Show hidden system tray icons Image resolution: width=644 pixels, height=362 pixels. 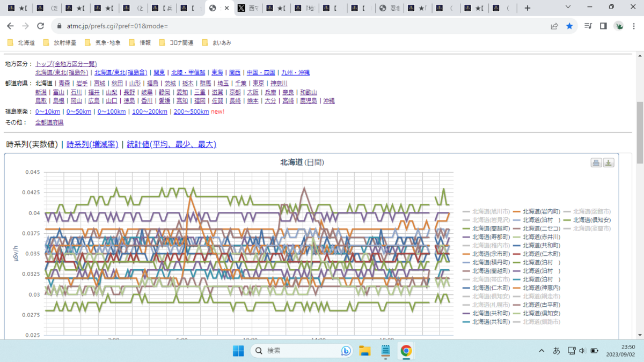coord(541,351)
